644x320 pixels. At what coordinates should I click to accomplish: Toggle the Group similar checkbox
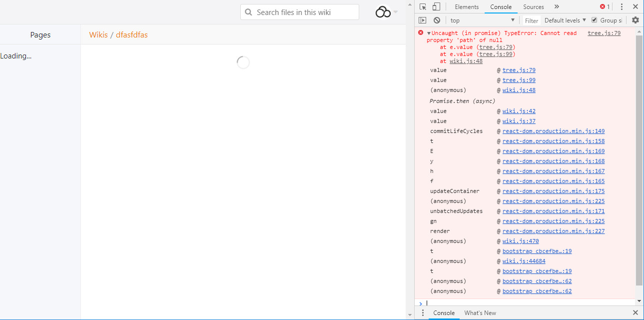coord(595,20)
